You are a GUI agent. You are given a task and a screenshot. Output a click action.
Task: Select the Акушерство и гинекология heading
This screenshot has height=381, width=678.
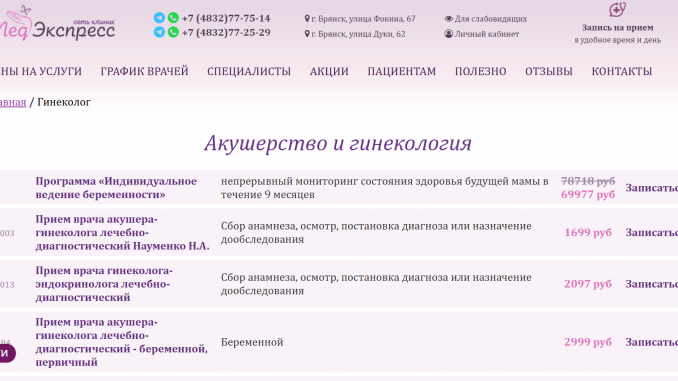[338, 143]
